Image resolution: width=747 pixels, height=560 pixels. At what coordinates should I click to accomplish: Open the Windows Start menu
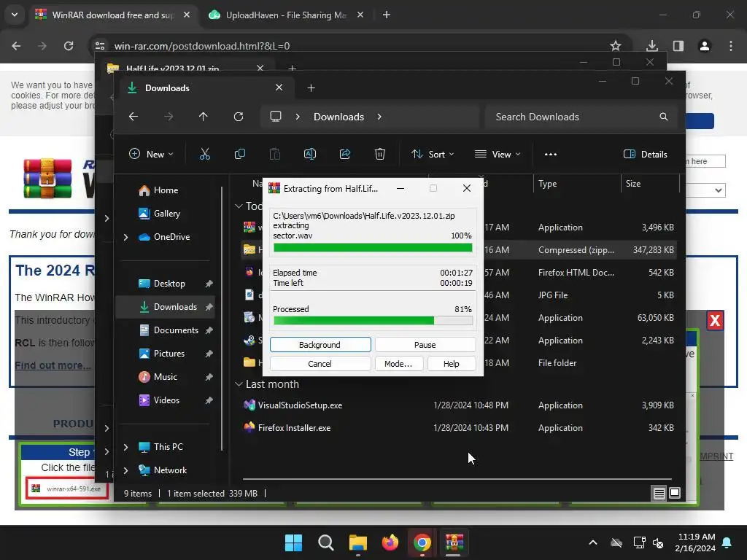[x=293, y=542]
